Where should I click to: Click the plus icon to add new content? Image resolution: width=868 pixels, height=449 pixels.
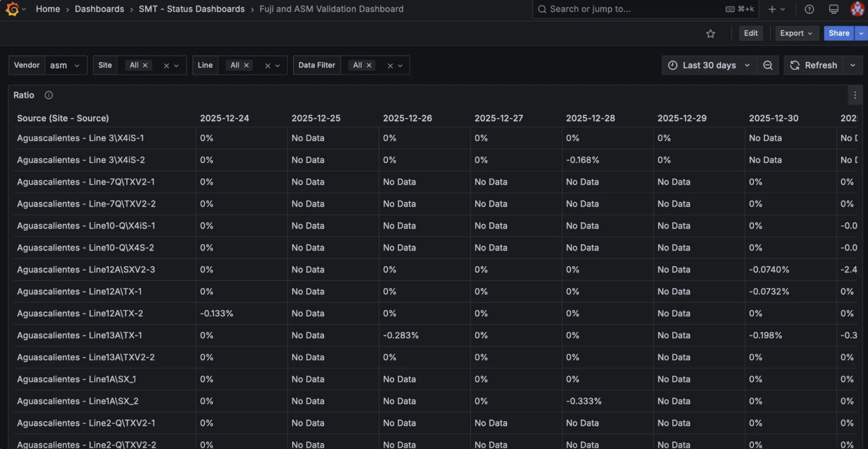[773, 9]
